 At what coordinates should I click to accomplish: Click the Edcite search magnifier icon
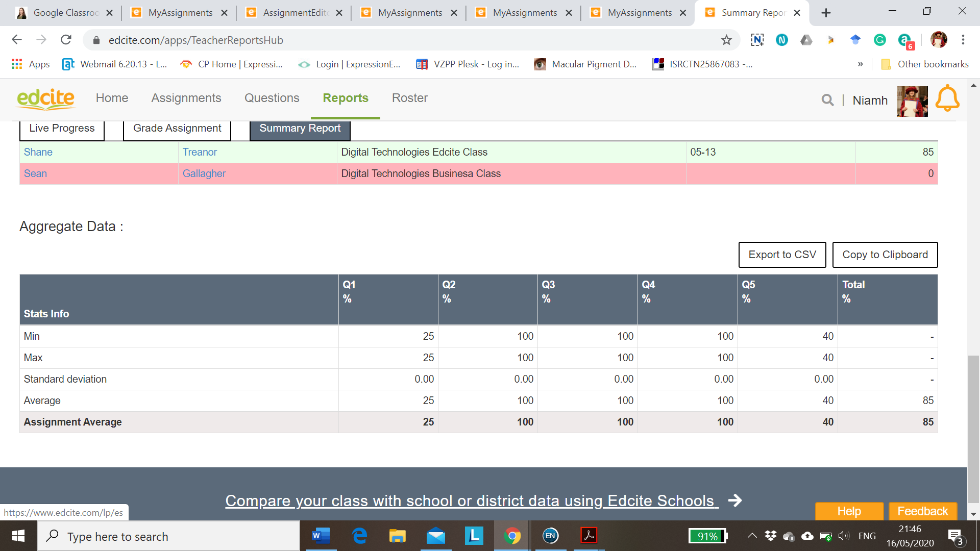tap(827, 101)
